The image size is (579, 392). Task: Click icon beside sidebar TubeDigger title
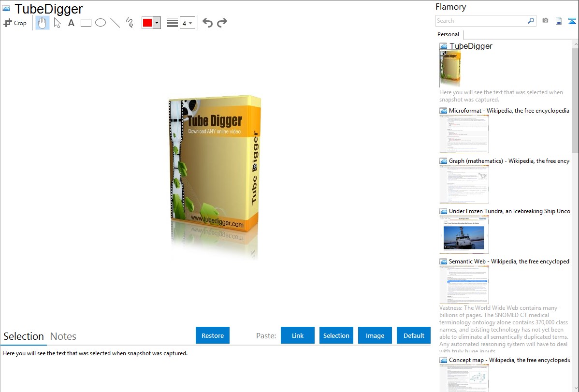pyautogui.click(x=443, y=46)
